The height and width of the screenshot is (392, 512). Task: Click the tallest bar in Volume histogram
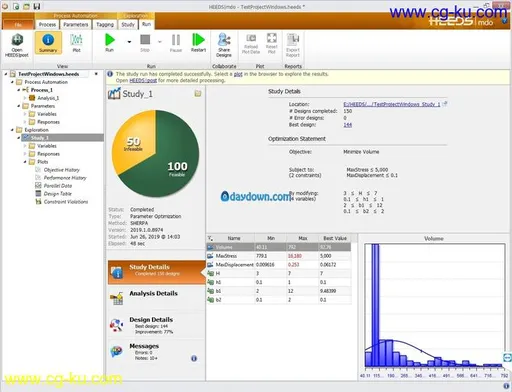(x=375, y=305)
